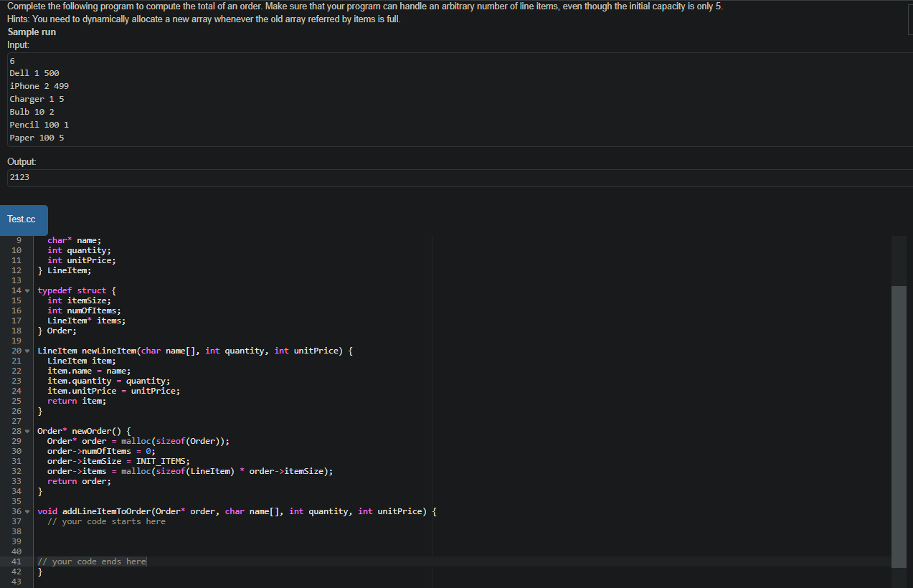Click the editor's vertical scrollbar thumb
Screen dimensions: 913x588
click(x=899, y=426)
